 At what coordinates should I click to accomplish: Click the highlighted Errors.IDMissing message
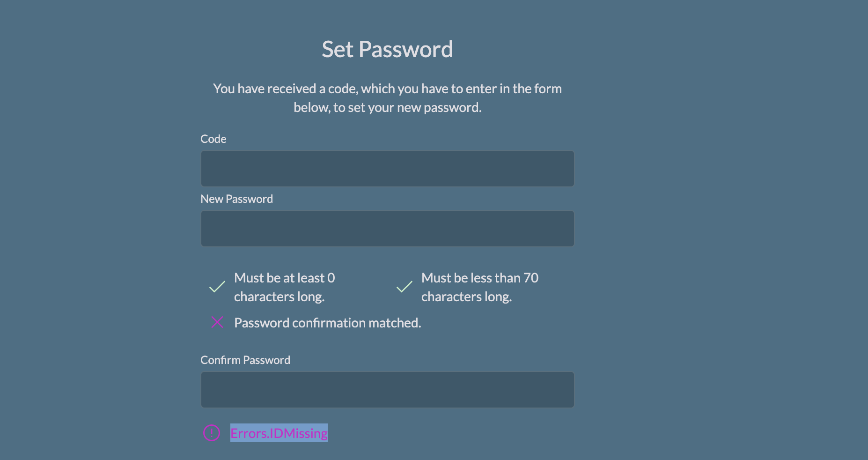(279, 433)
